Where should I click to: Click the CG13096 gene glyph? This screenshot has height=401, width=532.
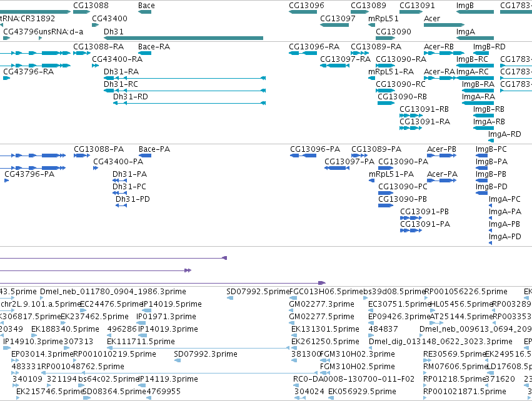[x=303, y=12]
